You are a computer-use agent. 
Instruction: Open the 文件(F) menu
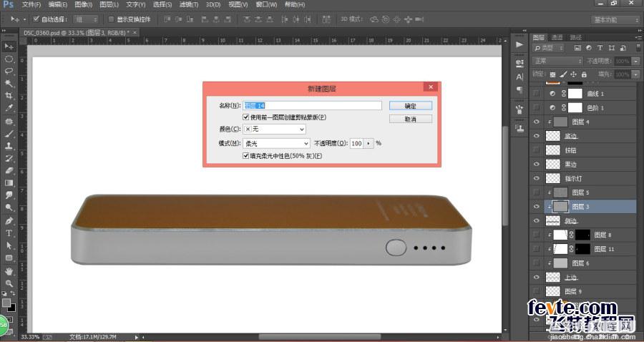[x=31, y=5]
